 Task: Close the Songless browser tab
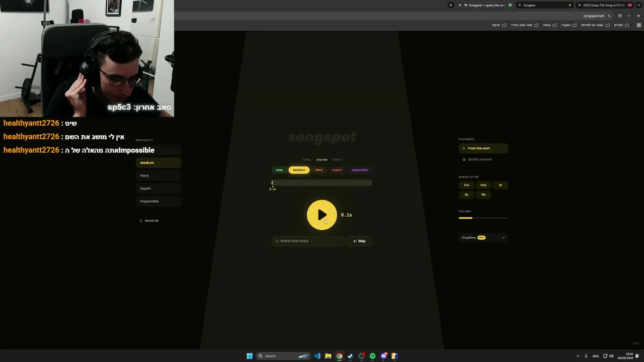(520, 5)
